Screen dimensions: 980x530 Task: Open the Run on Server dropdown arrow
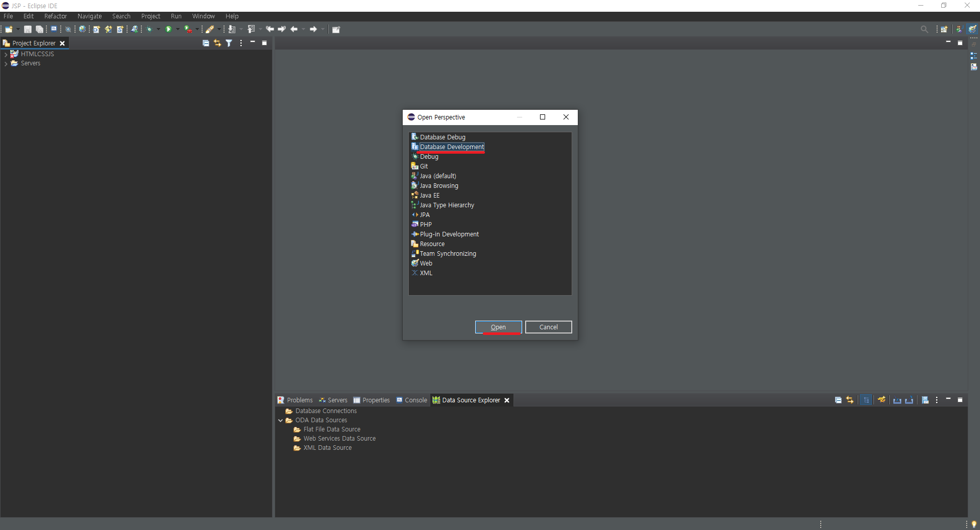pyautogui.click(x=197, y=29)
